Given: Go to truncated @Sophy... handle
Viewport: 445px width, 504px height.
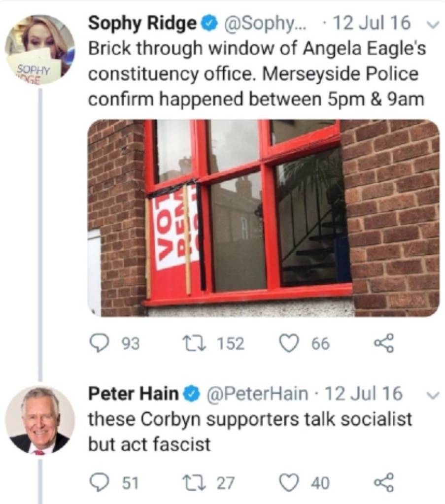Looking at the screenshot, I should [265, 24].
